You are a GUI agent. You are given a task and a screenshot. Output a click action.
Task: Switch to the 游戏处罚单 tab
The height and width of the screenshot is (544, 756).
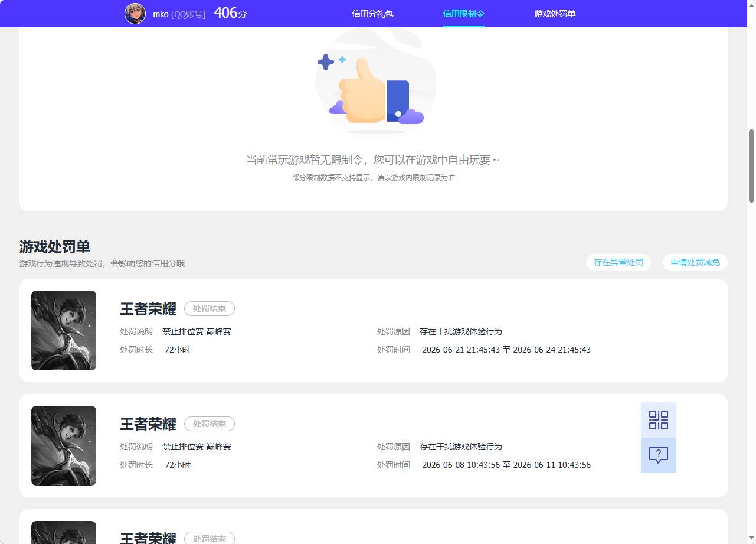pos(555,14)
